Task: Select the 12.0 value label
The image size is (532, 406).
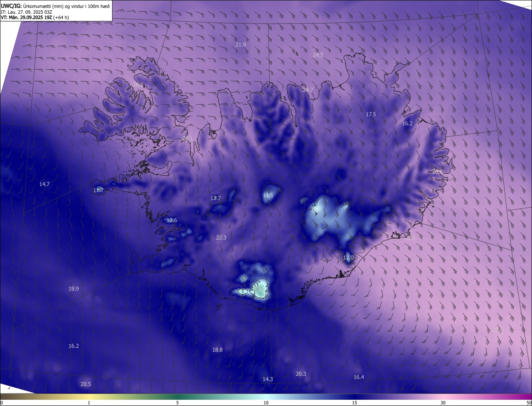Action: pyautogui.click(x=348, y=257)
